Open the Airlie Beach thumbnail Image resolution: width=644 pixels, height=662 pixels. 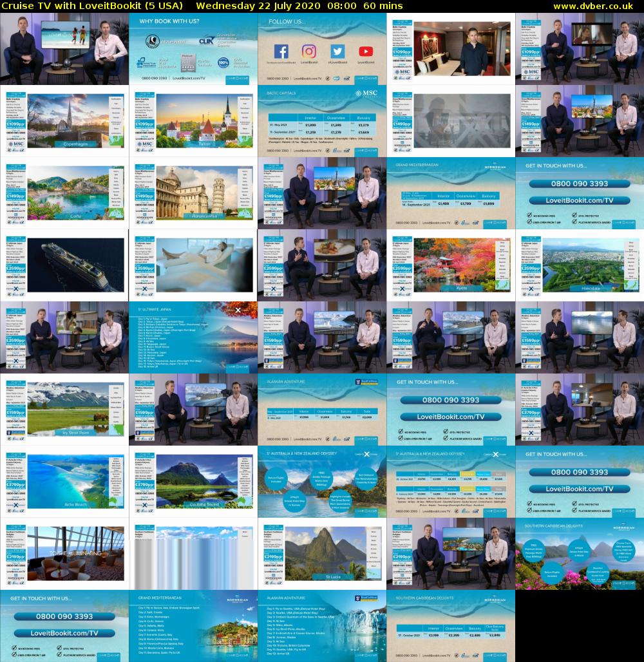[x=64, y=481]
